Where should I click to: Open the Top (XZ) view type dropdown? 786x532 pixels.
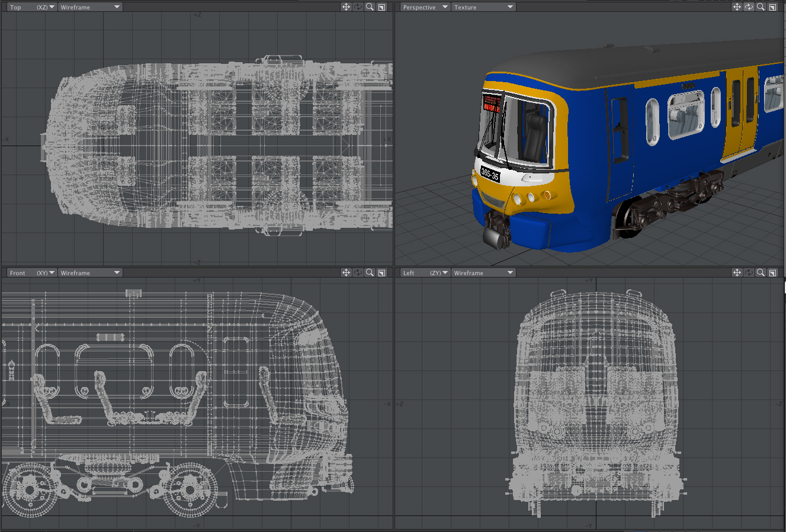click(32, 7)
